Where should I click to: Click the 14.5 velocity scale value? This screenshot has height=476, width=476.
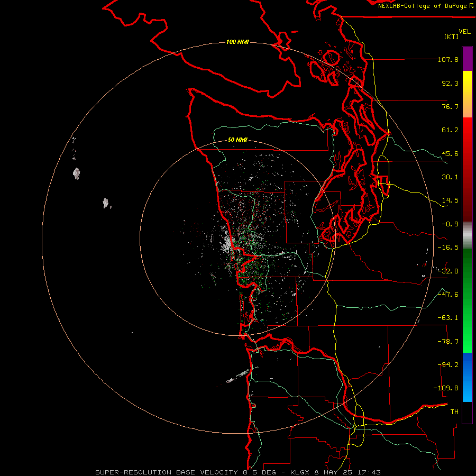[450, 200]
